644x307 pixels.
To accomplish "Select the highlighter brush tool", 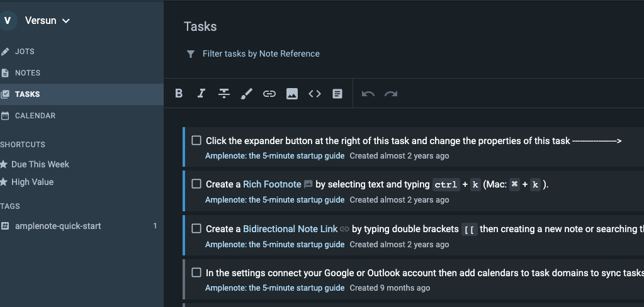I will [x=247, y=94].
